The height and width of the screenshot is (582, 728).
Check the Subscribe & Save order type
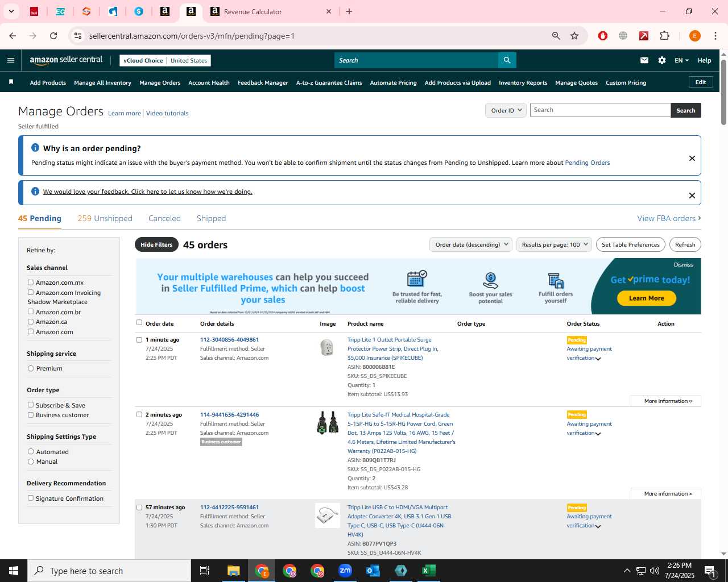31,405
